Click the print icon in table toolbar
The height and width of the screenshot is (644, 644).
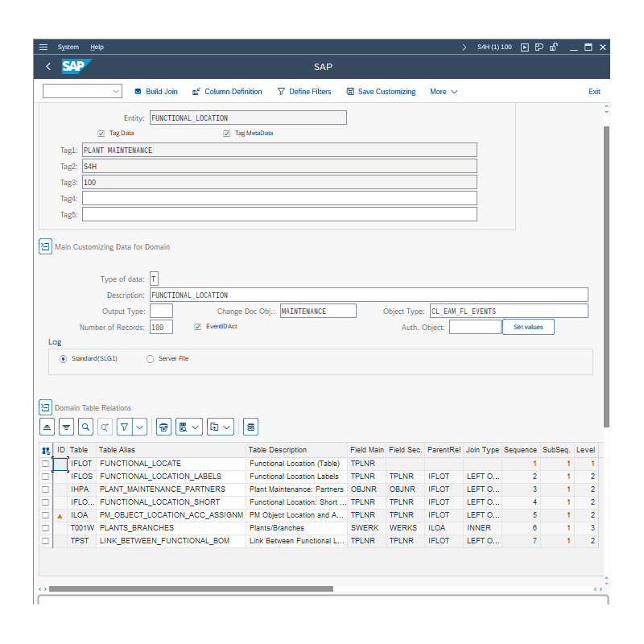pos(163,427)
